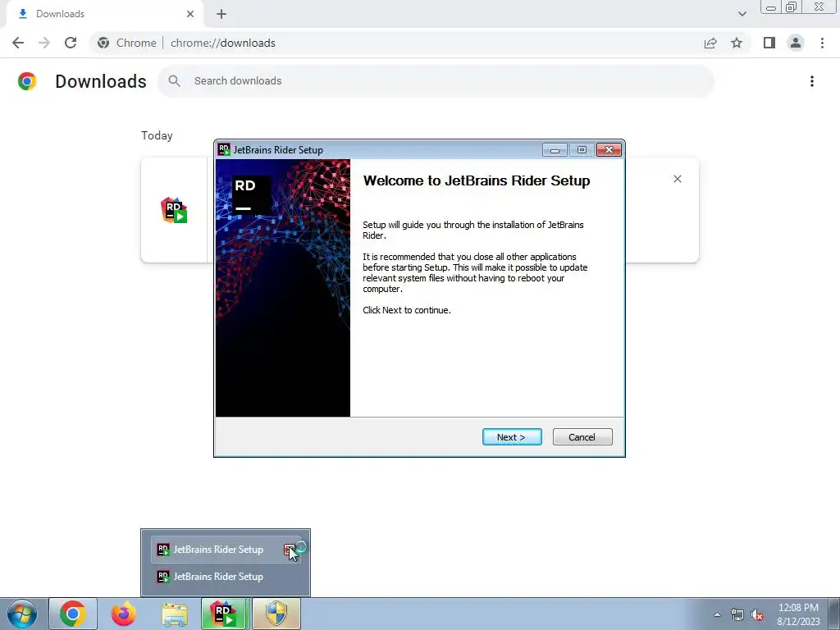
Task: Click the search magnifier icon in Downloads
Action: click(174, 81)
